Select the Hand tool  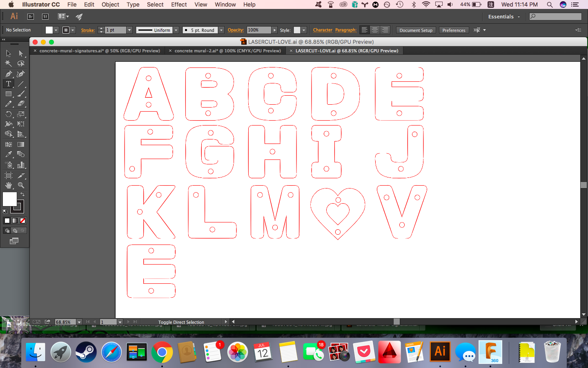9,185
